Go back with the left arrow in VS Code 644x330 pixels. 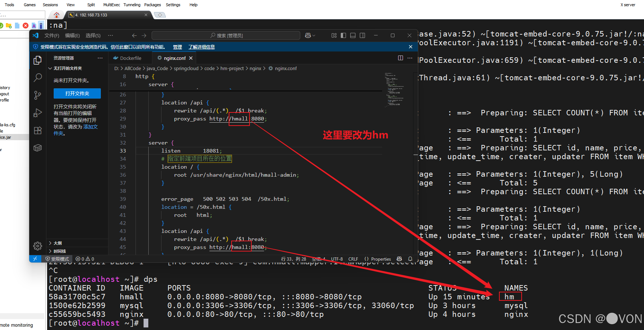click(134, 35)
